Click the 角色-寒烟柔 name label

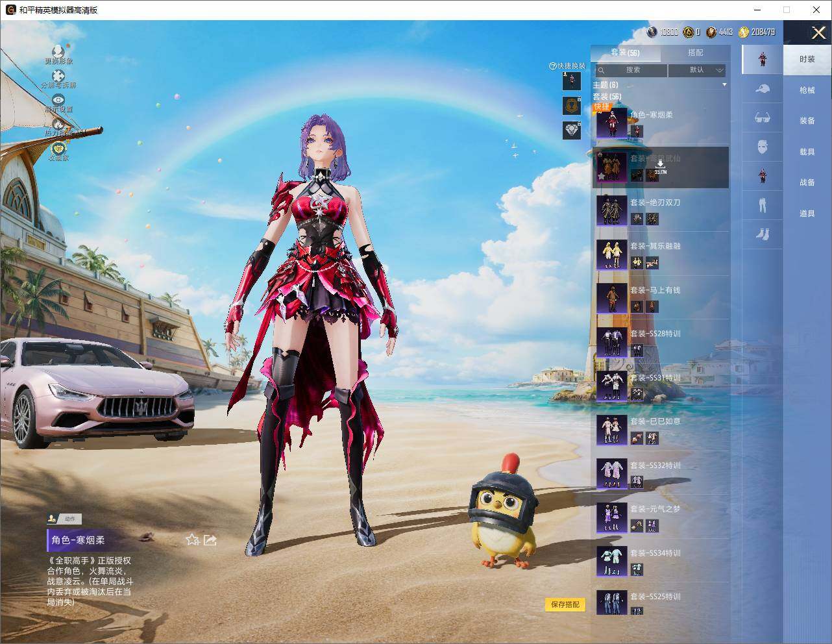[x=79, y=540]
